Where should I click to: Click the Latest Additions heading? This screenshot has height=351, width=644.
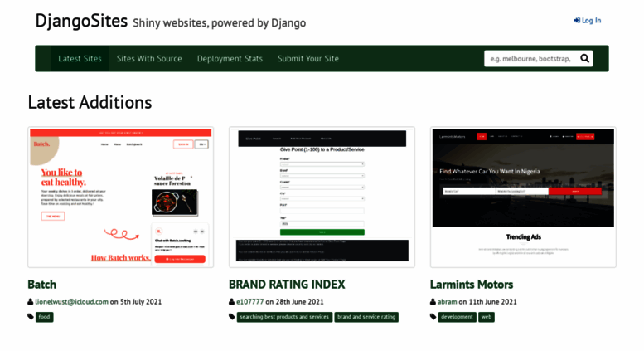[x=90, y=102]
